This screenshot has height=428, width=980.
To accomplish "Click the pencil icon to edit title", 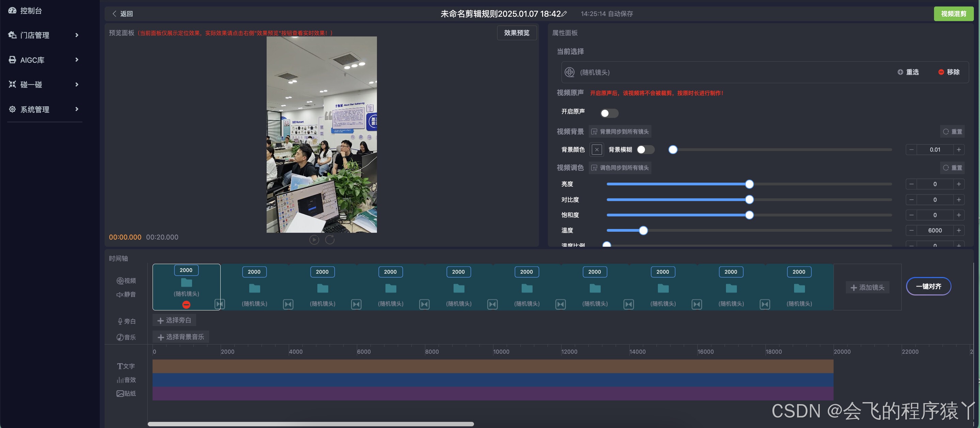I will coord(564,14).
